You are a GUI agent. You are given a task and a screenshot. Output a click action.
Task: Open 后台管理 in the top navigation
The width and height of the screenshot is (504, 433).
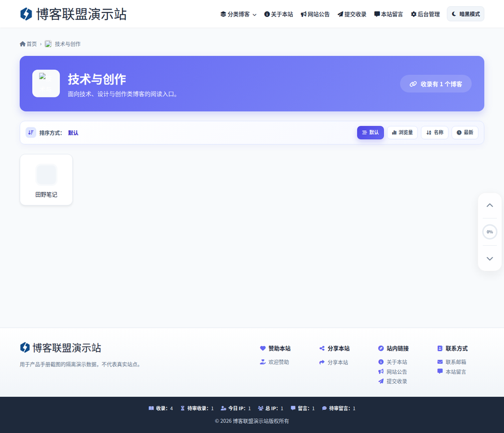tap(425, 14)
